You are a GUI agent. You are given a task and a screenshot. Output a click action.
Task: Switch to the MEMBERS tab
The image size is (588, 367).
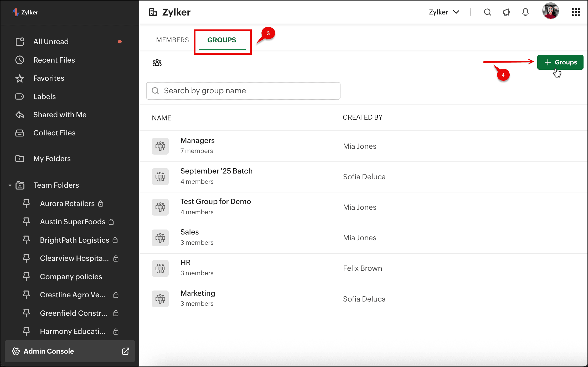(x=172, y=40)
